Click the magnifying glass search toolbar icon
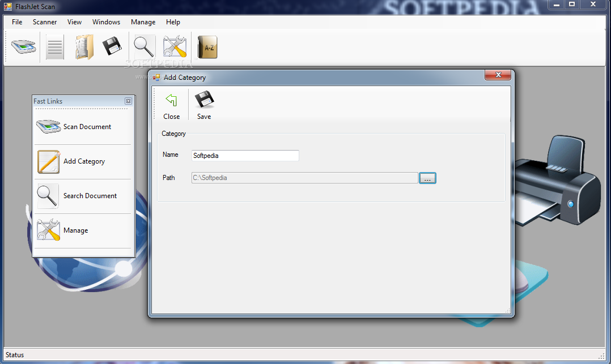 point(144,47)
